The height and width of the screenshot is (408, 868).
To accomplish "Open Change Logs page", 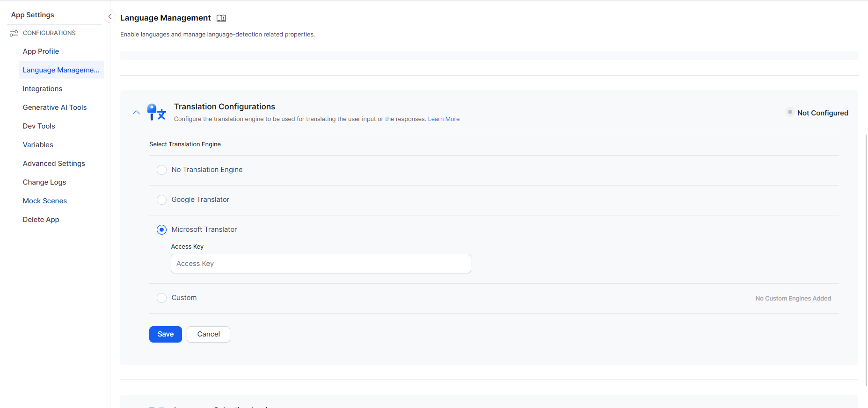I will coord(44,182).
